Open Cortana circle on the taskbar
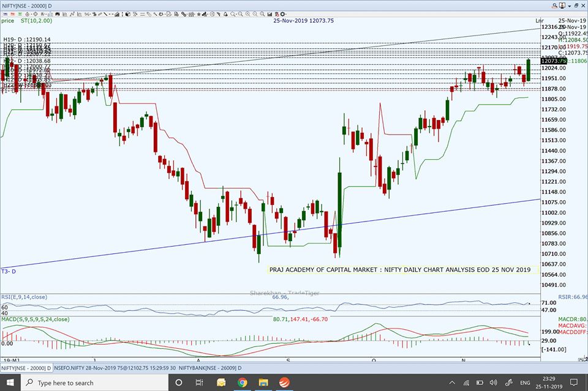This screenshot has width=588, height=391. pos(179,382)
